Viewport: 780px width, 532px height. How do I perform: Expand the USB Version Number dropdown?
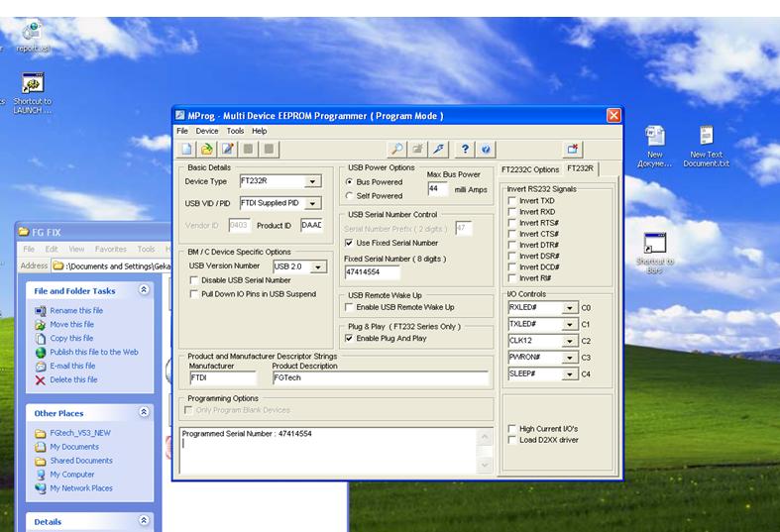(x=318, y=267)
